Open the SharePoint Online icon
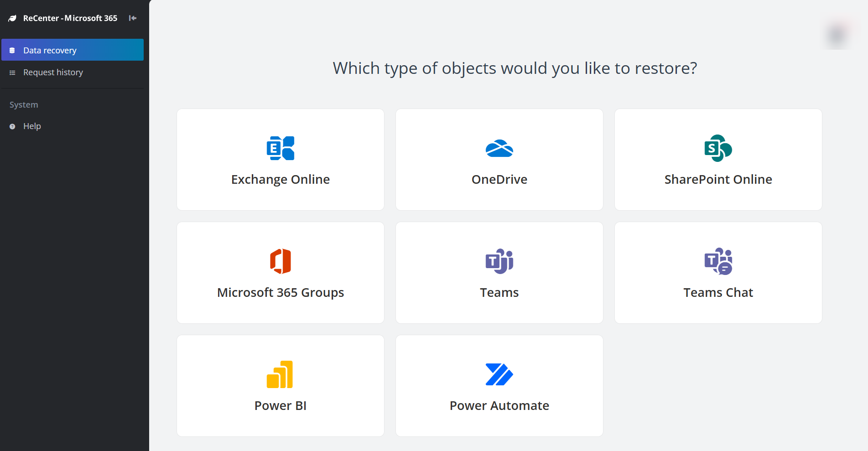Viewport: 868px width, 451px height. (x=718, y=148)
